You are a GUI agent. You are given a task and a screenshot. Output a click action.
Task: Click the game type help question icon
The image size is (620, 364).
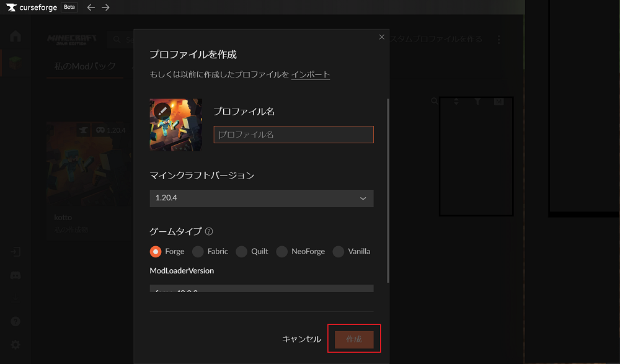(x=209, y=231)
